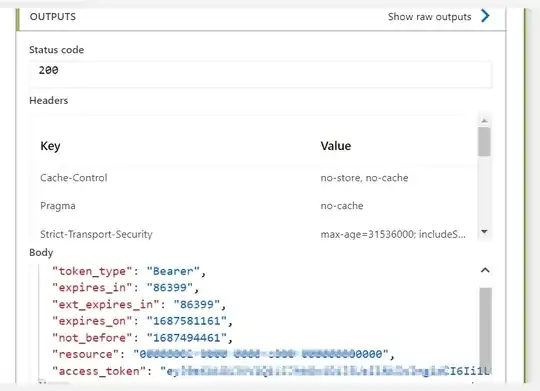Click the Show raw outputs link
Viewport: 540px width, 391px height.
pos(429,17)
